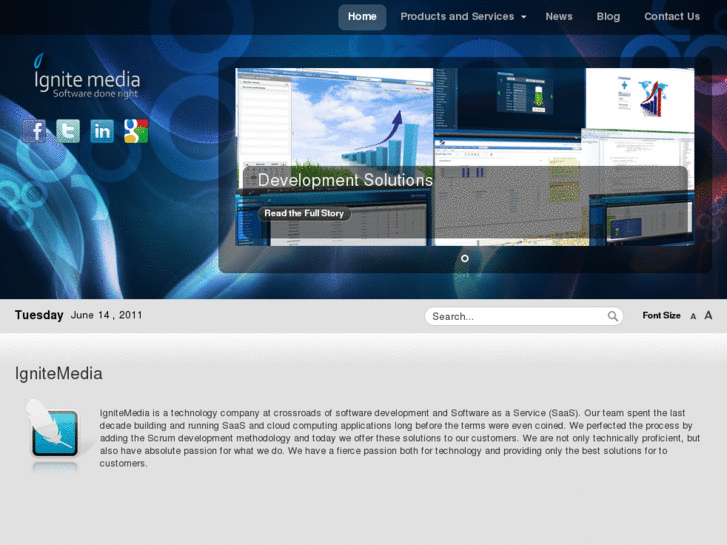Click the Development Solutions slide title
The image size is (727, 545).
(345, 180)
